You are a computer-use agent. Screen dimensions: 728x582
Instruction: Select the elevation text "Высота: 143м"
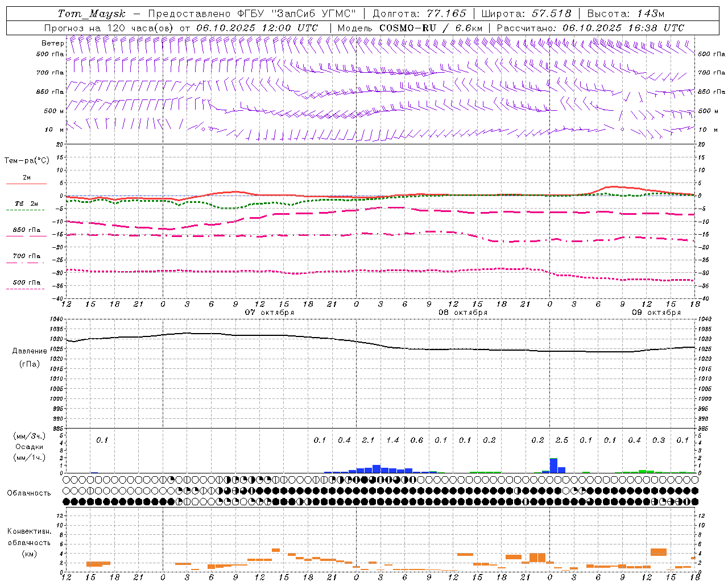626,14
